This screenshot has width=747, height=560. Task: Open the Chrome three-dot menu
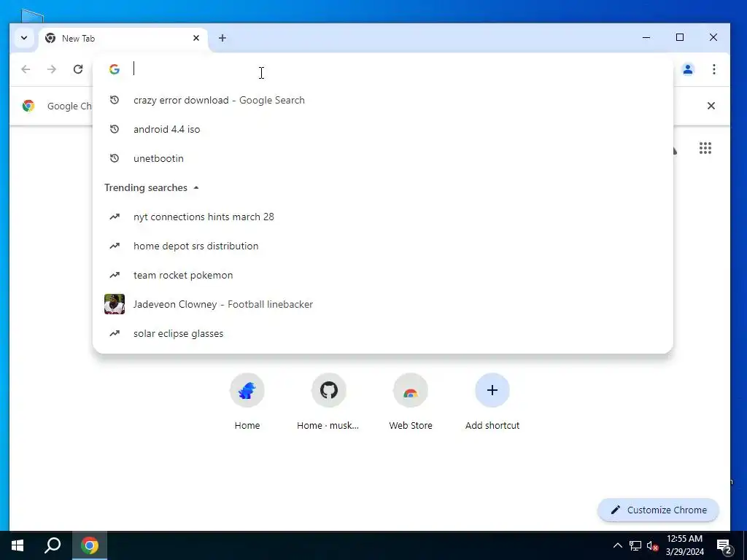[x=713, y=69]
